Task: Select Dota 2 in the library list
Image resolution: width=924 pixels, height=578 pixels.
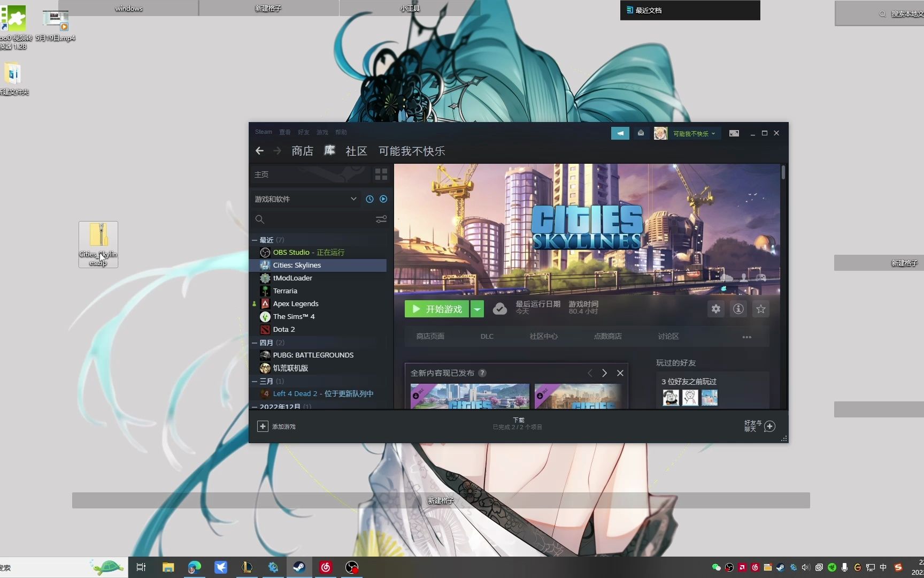Action: click(319, 329)
